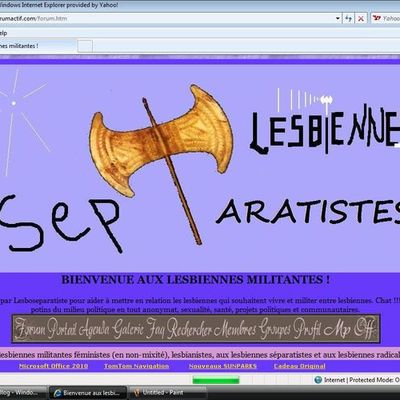The image size is (400, 400).
Task: Click the Paint palette taskbar icon
Action: (x=137, y=393)
